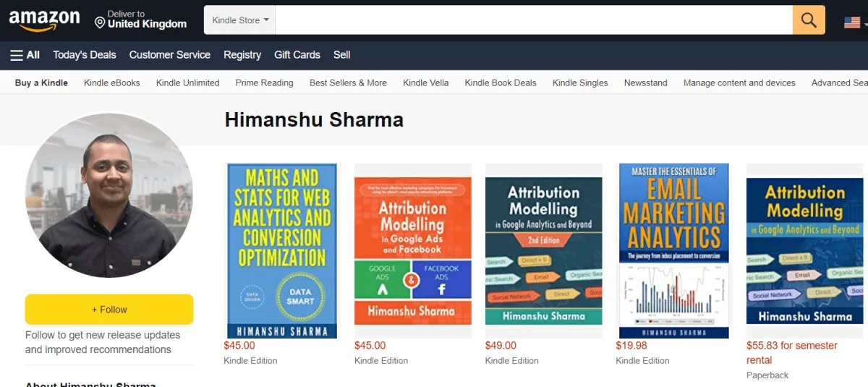Click the Kindle Book Deals link
The width and height of the screenshot is (868, 387).
click(x=501, y=82)
